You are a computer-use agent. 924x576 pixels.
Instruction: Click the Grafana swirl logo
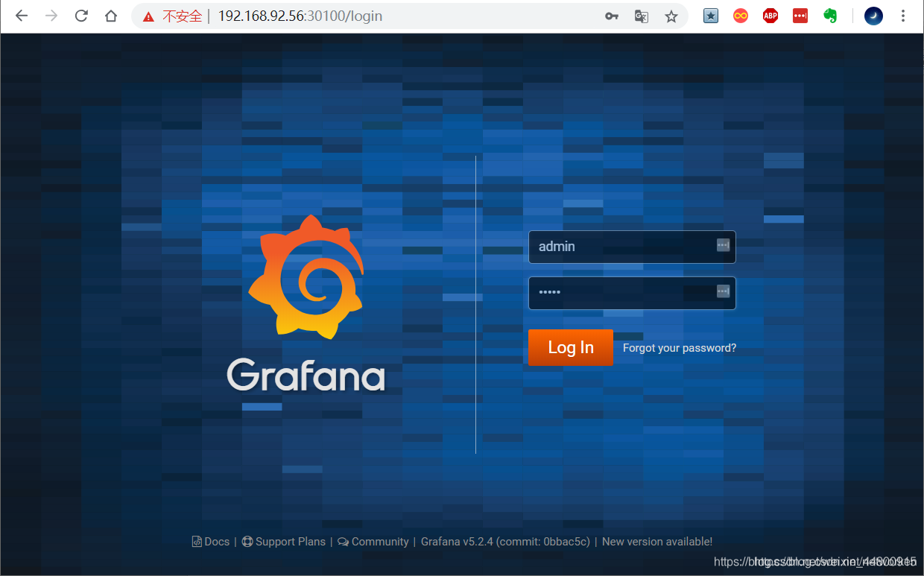pyautogui.click(x=306, y=276)
